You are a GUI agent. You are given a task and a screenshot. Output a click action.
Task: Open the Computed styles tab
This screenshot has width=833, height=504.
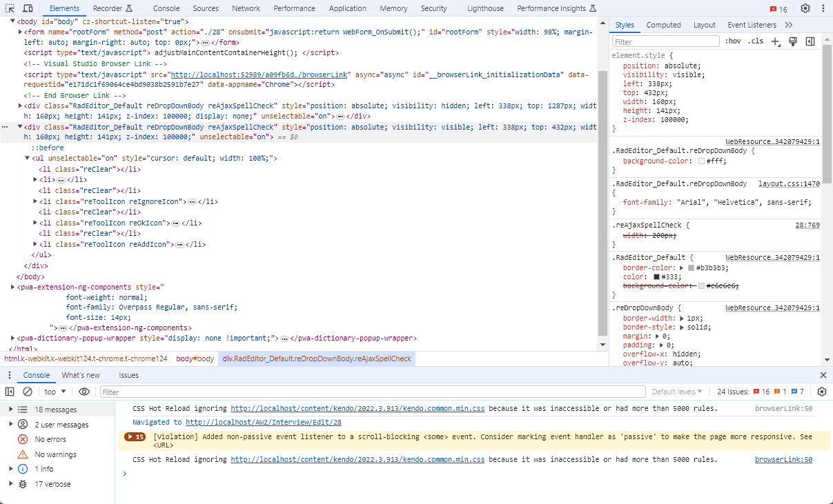point(663,25)
